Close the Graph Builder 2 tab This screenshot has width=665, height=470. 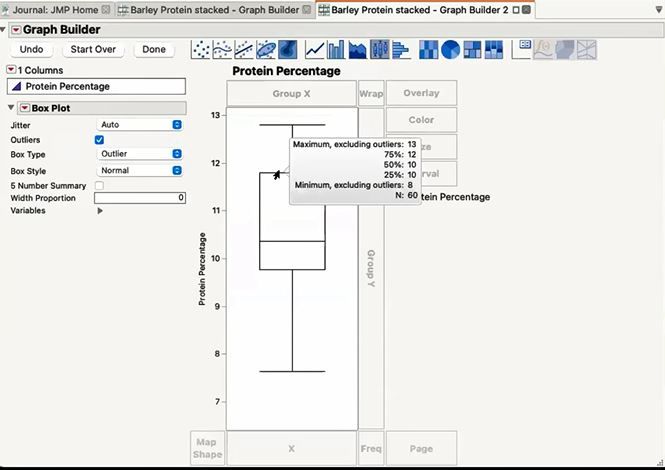click(526, 9)
